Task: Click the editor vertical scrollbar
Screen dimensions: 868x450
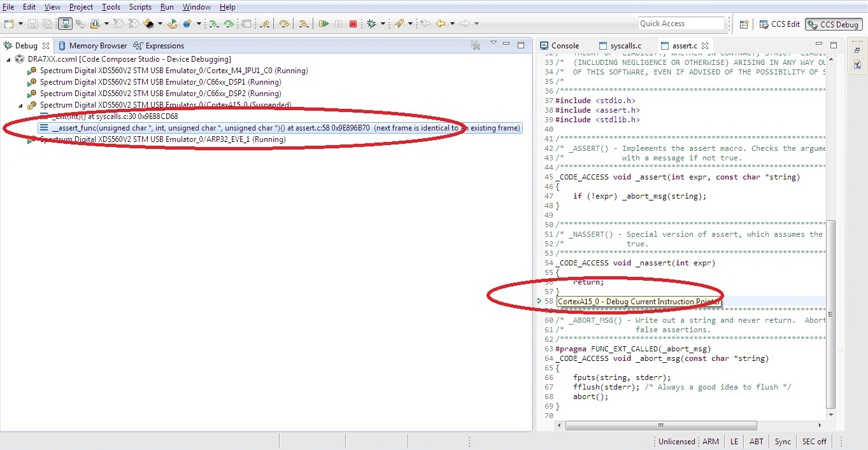Action: (830, 315)
